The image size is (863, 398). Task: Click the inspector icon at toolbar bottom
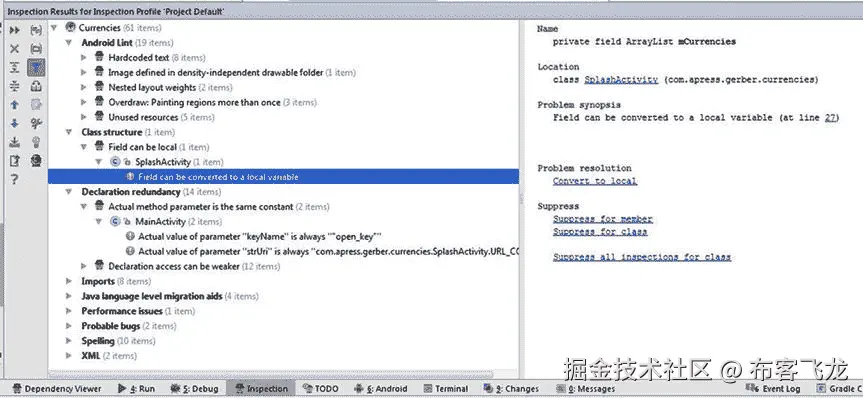(36, 161)
